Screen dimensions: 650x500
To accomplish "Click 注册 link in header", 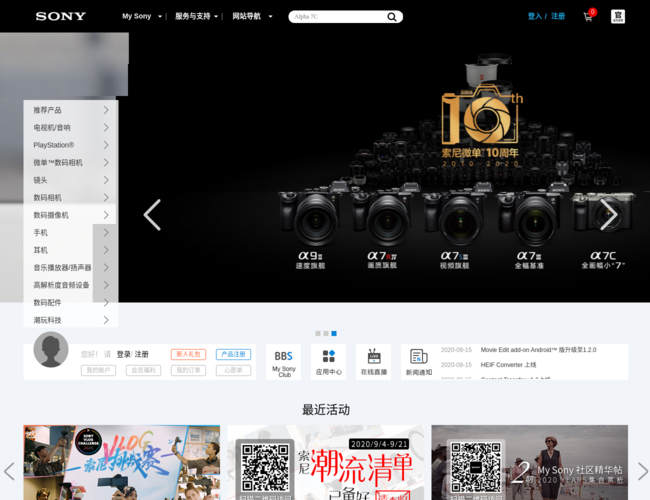I will pos(558,16).
